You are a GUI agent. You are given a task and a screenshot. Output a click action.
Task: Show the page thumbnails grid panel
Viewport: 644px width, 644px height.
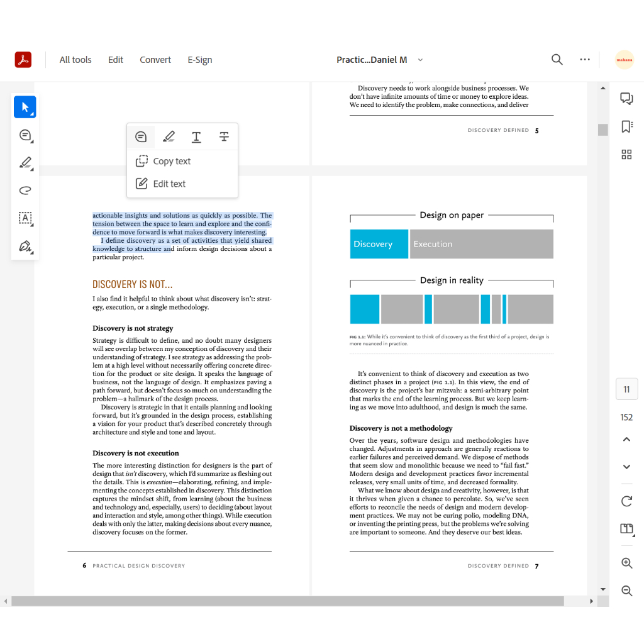click(626, 155)
